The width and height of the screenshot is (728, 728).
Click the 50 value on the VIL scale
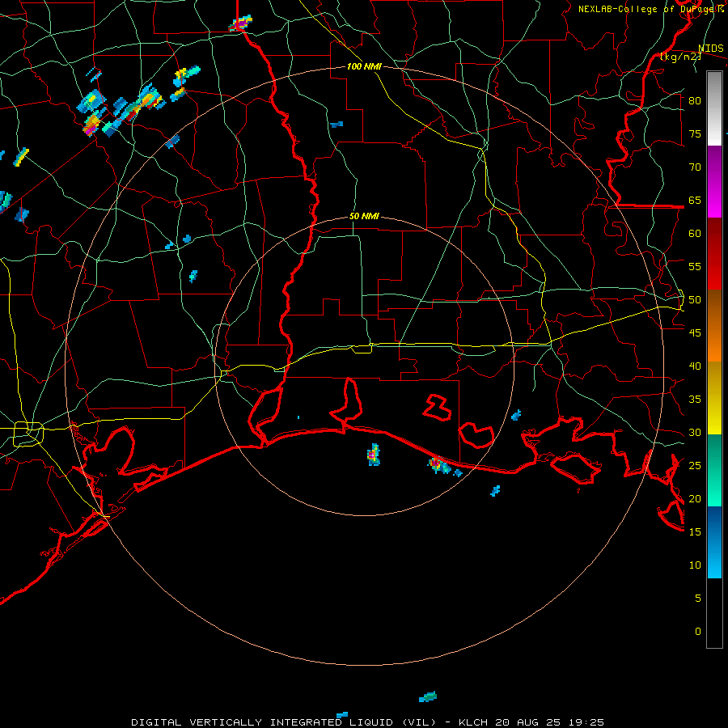[695, 299]
